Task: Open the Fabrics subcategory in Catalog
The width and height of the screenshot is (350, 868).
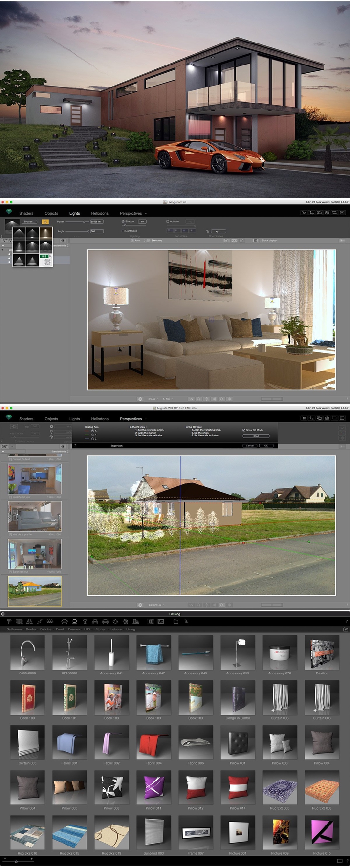Action: tap(45, 629)
